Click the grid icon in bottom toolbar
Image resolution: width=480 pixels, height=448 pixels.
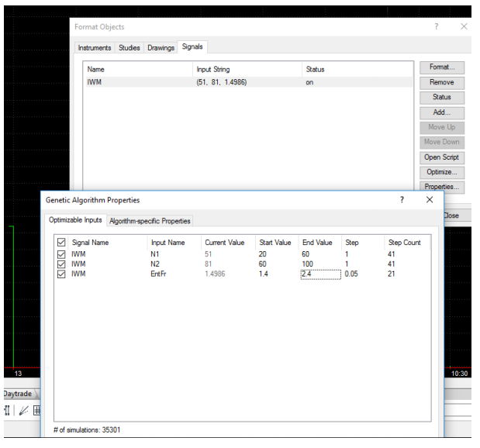coord(36,411)
